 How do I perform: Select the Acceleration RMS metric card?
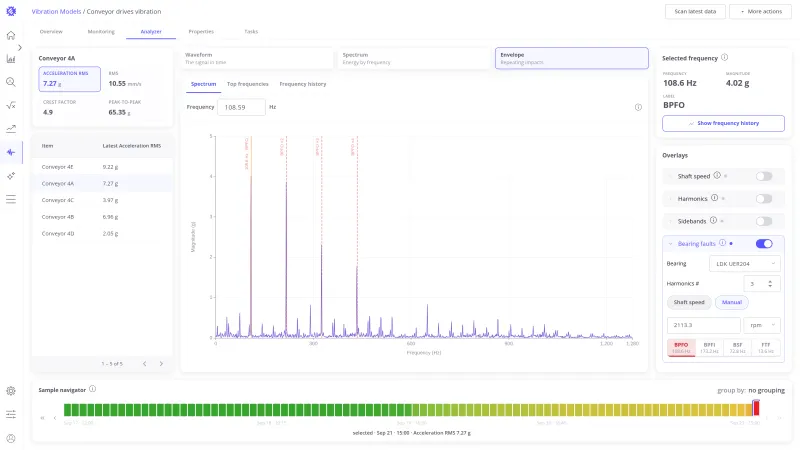69,79
